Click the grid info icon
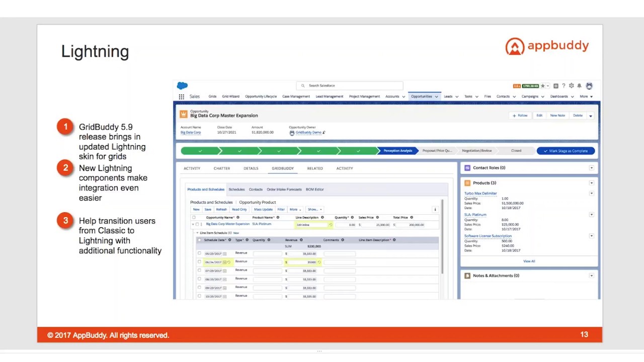644x362 pixels. tap(435, 210)
